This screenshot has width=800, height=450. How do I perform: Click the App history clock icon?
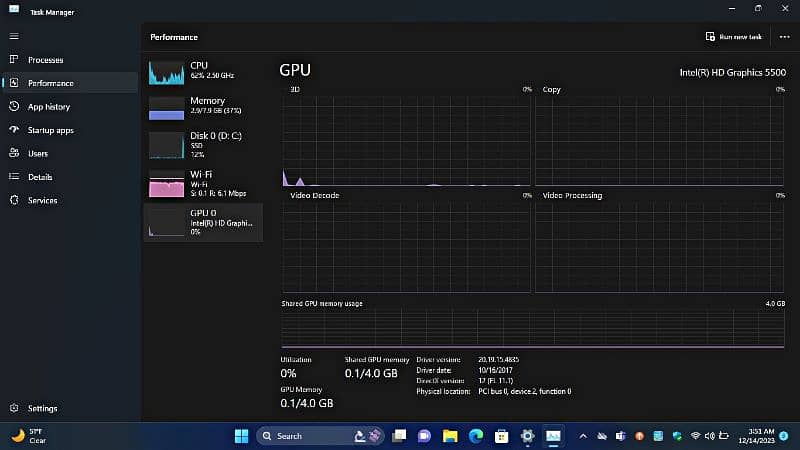point(15,107)
